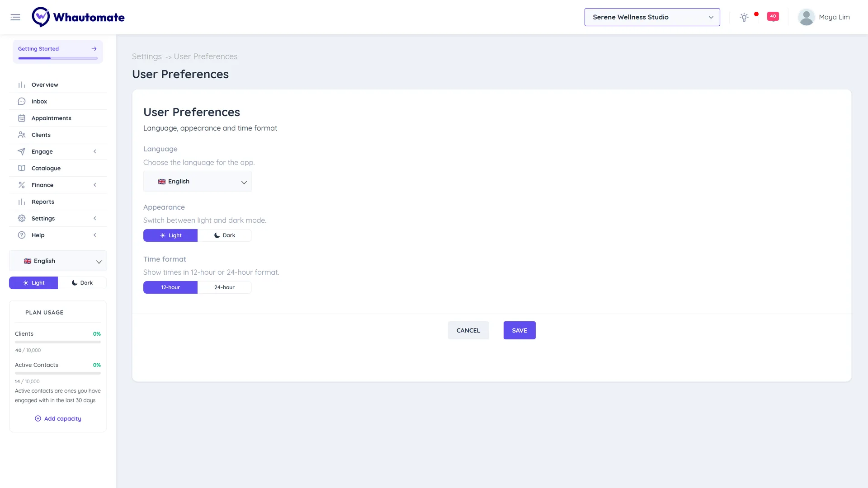Image resolution: width=868 pixels, height=488 pixels.
Task: Expand the Settings submenu chevron
Action: pyautogui.click(x=95, y=219)
